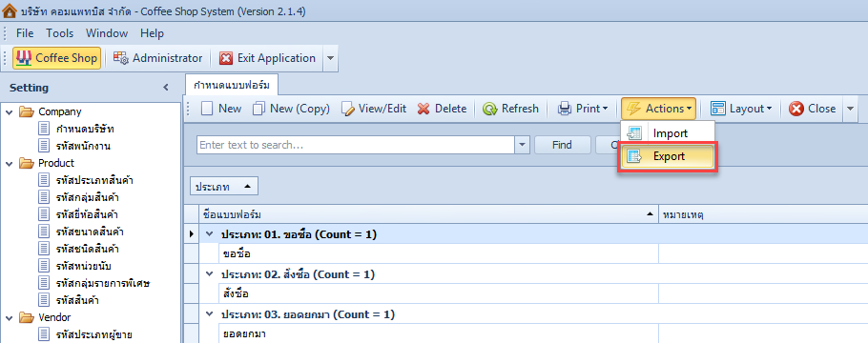Open the Actions dropdown menu
Image resolution: width=868 pixels, height=343 pixels.
658,109
